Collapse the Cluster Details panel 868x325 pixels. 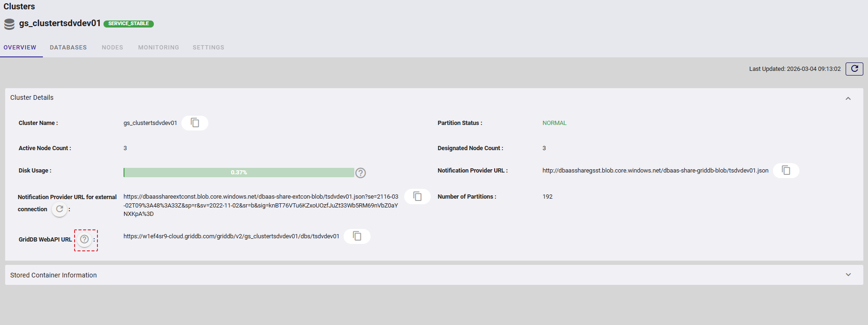tap(848, 98)
